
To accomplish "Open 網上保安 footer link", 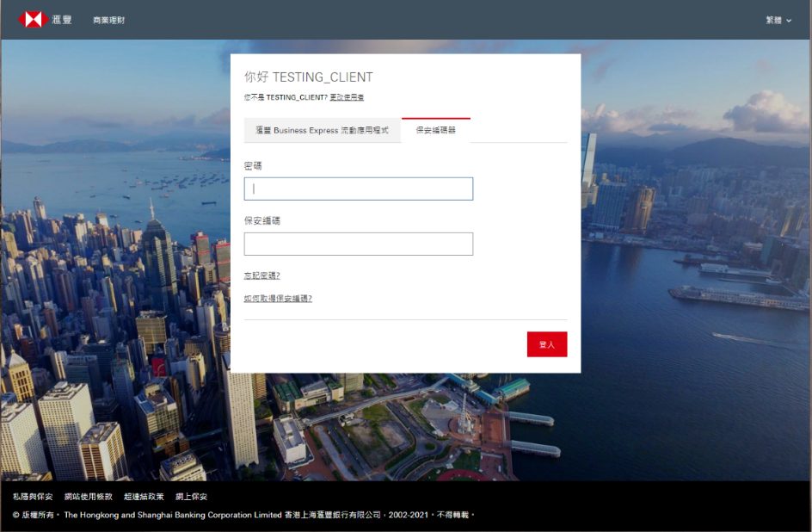I will click(x=191, y=496).
